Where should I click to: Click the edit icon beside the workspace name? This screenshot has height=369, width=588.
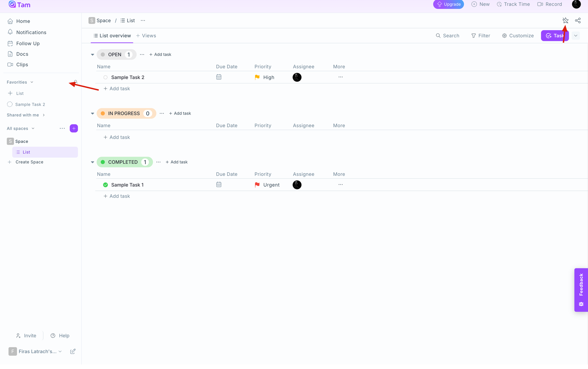pos(73,351)
